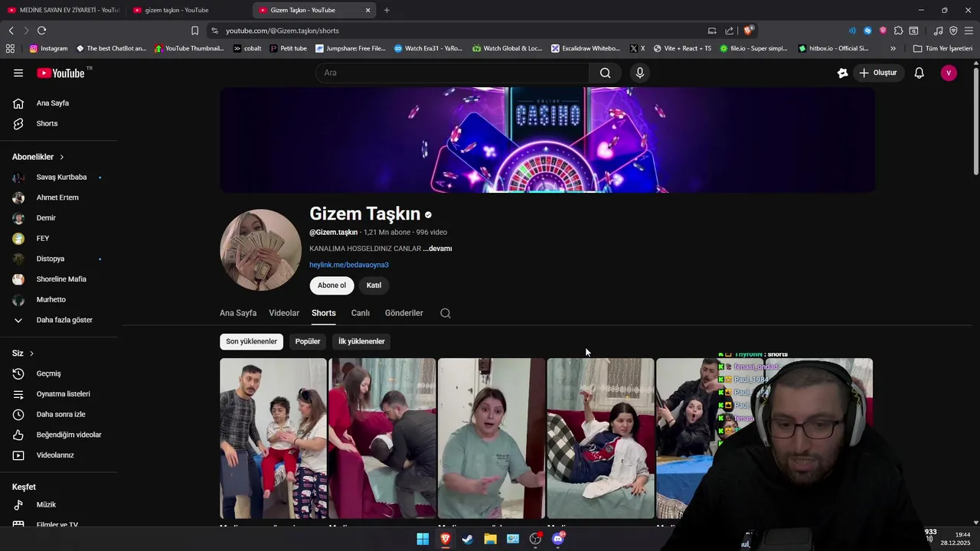Select the Son yüklenenler filter chip
980x551 pixels.
point(251,341)
